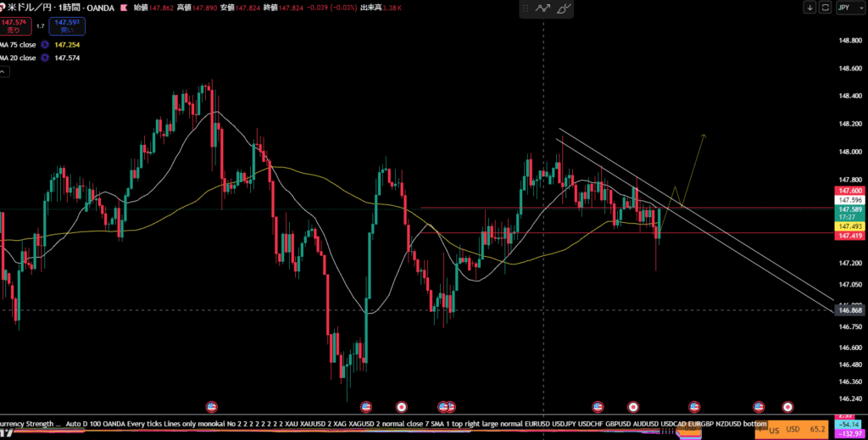
Task: Click the square arrows icon left of JPY
Action: point(825,8)
